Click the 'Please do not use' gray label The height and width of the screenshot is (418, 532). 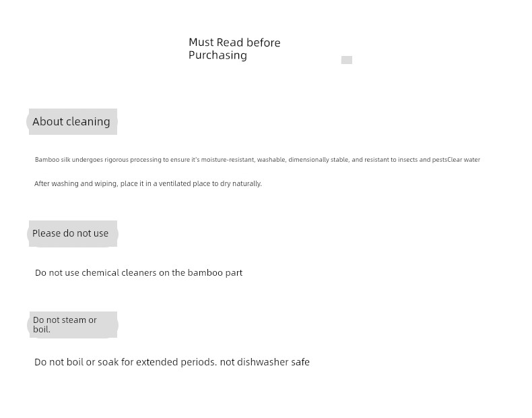72,234
